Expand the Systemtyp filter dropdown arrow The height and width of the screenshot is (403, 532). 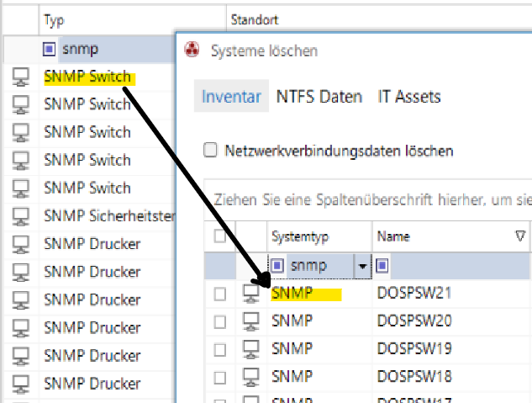(x=362, y=267)
